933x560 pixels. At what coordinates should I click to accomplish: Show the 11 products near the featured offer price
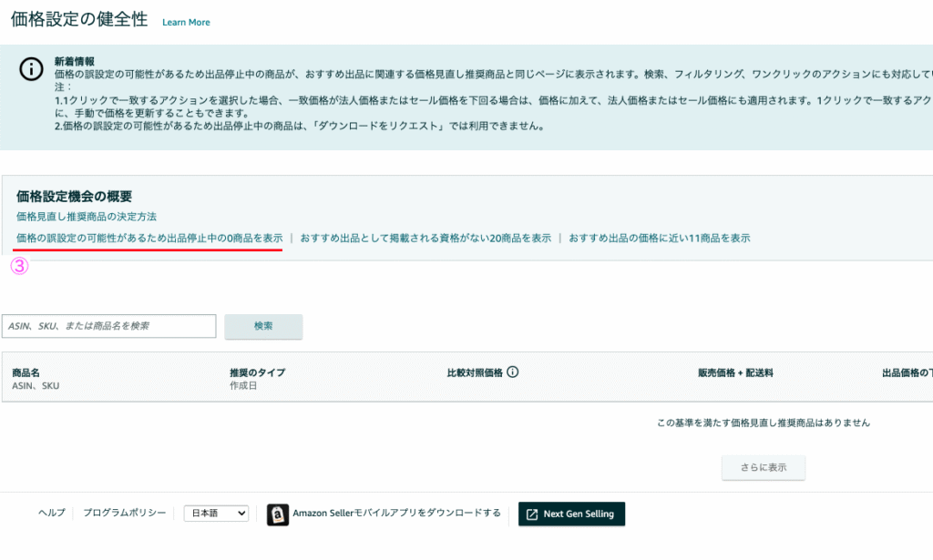(x=659, y=238)
